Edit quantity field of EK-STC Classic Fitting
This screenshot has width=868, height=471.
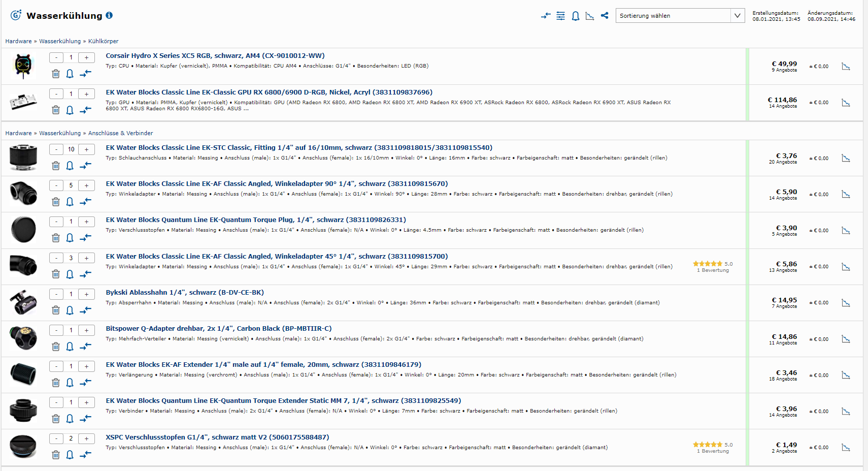(x=71, y=149)
